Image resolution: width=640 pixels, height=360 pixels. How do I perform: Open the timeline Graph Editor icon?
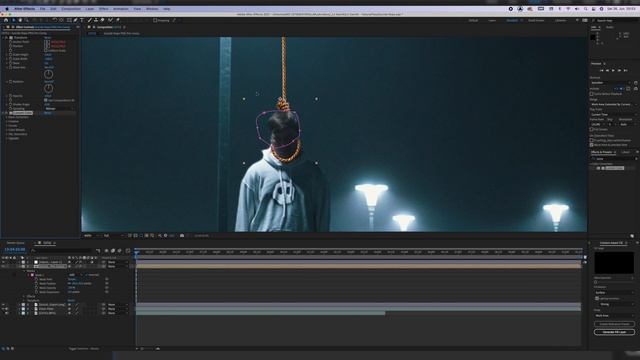pos(128,250)
